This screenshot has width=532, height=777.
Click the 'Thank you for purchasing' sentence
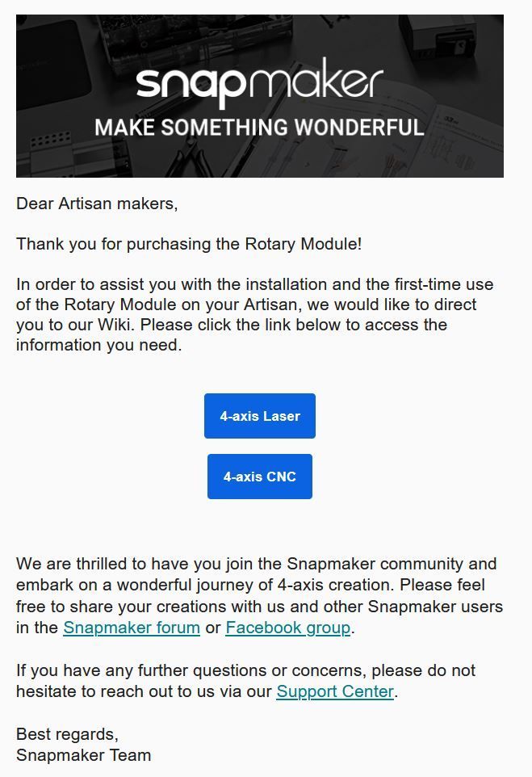(x=189, y=244)
